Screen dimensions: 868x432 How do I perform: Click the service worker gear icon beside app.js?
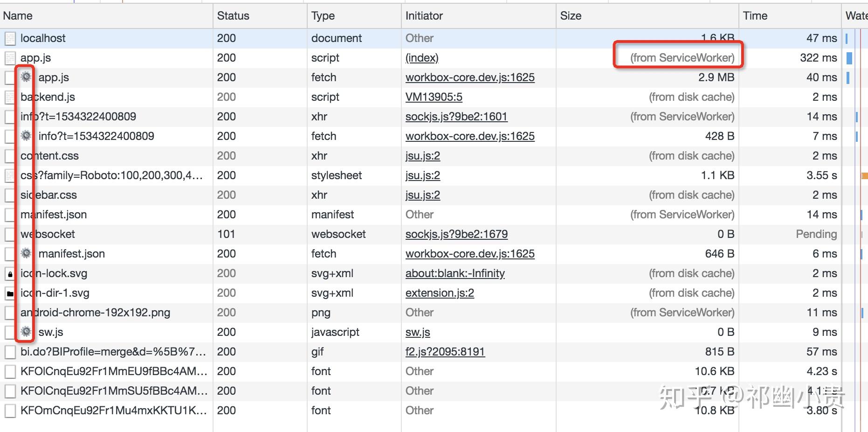click(26, 77)
